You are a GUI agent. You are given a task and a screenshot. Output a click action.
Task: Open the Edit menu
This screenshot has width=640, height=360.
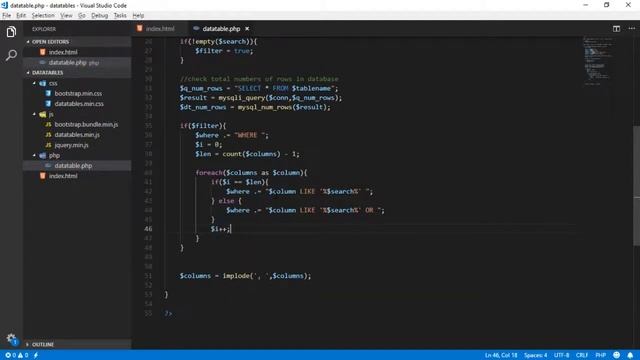coord(21,16)
